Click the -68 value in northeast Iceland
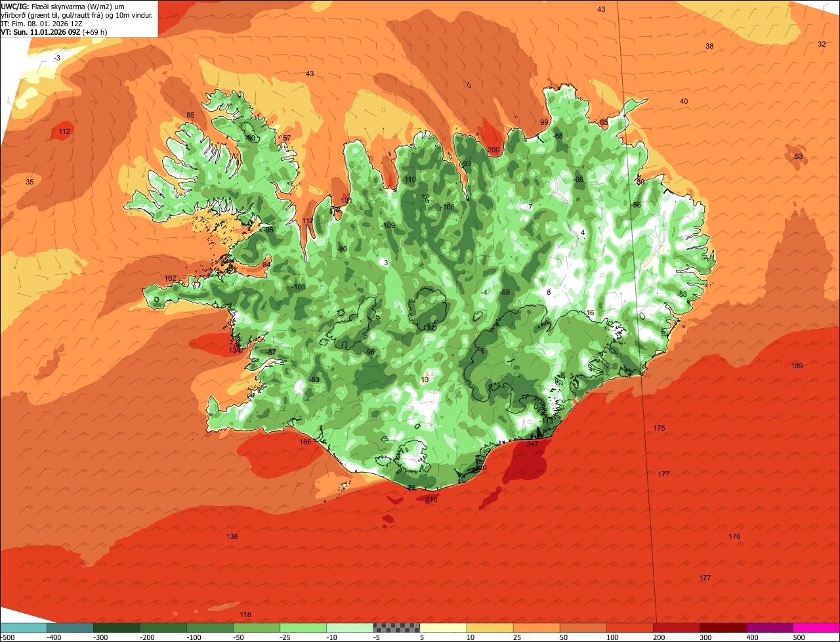Screen dimensions: 840x642 coord(558,136)
